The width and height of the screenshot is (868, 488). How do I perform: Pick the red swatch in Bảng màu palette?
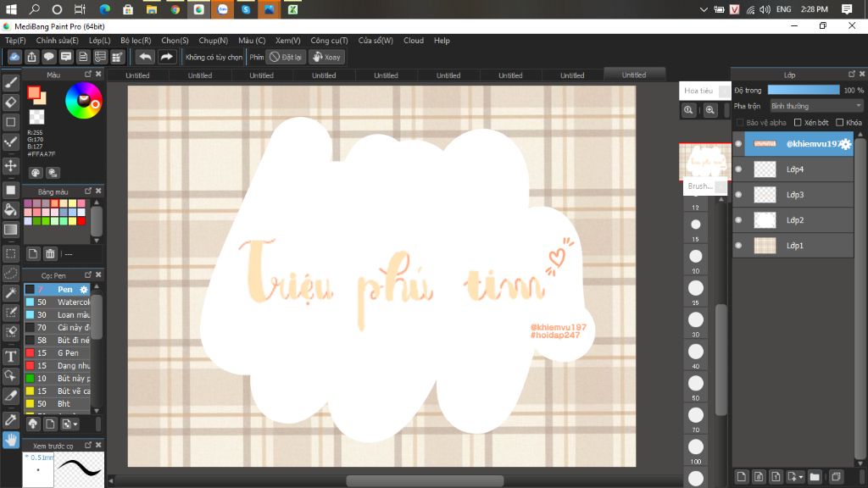coord(81,221)
